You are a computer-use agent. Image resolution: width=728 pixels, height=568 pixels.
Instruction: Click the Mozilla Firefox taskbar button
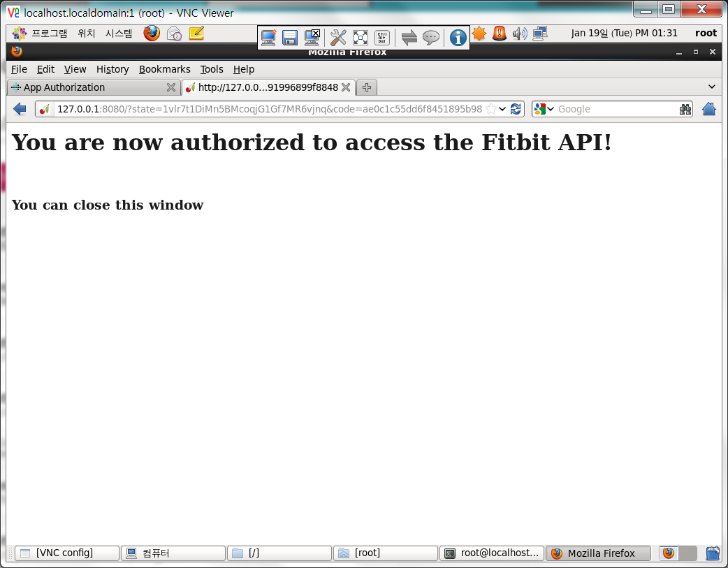coord(598,553)
